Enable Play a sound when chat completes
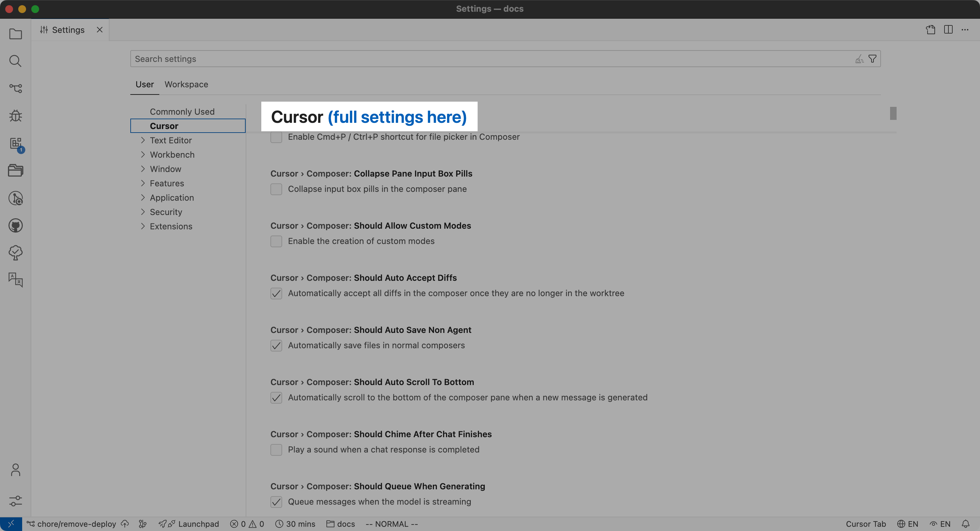 [276, 450]
